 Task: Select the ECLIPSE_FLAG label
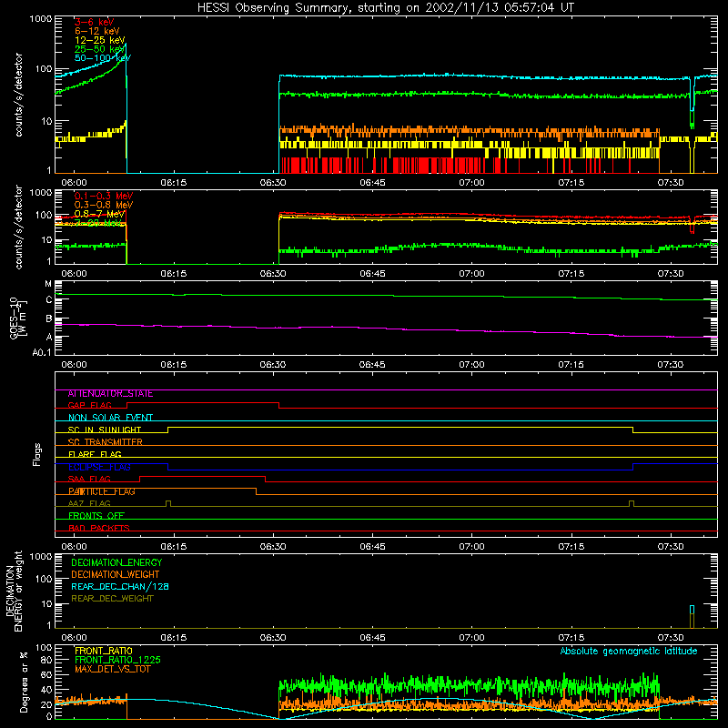point(99,467)
